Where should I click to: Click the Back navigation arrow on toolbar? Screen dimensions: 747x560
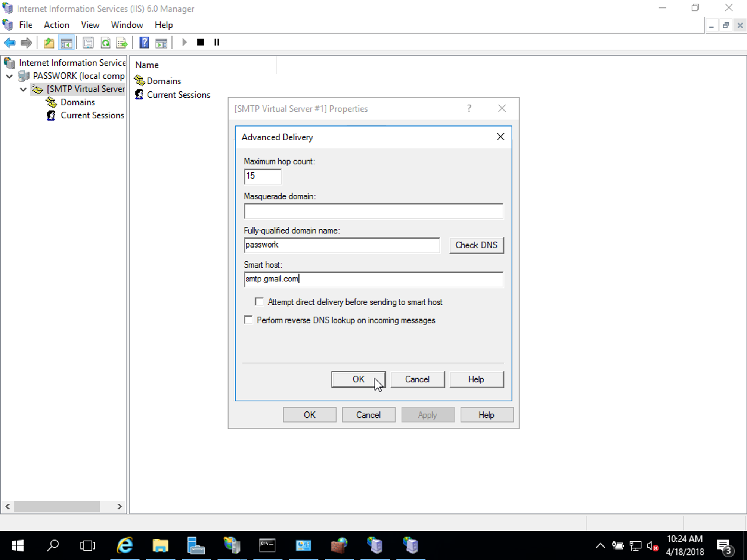(9, 42)
